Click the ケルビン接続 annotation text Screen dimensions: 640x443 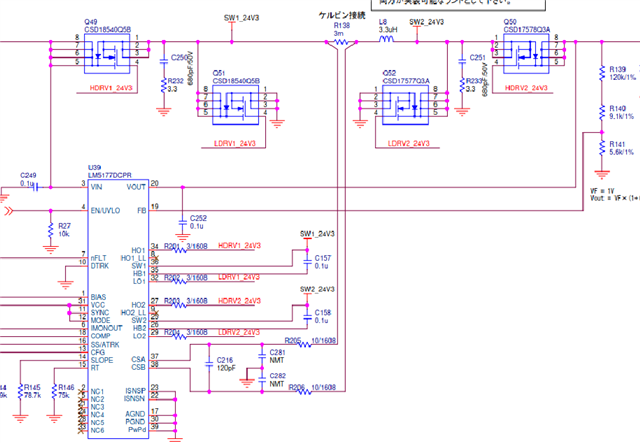[342, 16]
